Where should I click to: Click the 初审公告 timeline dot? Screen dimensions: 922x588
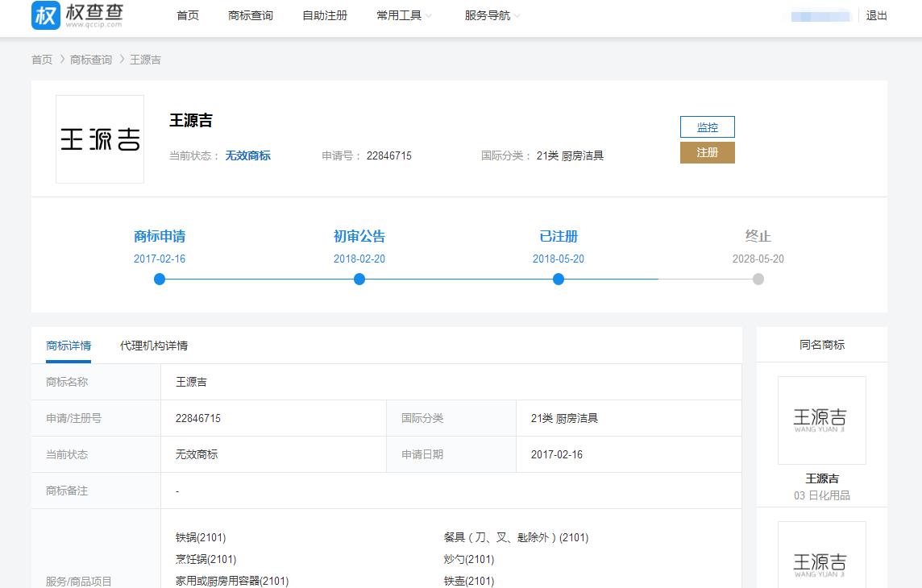pyautogui.click(x=359, y=279)
